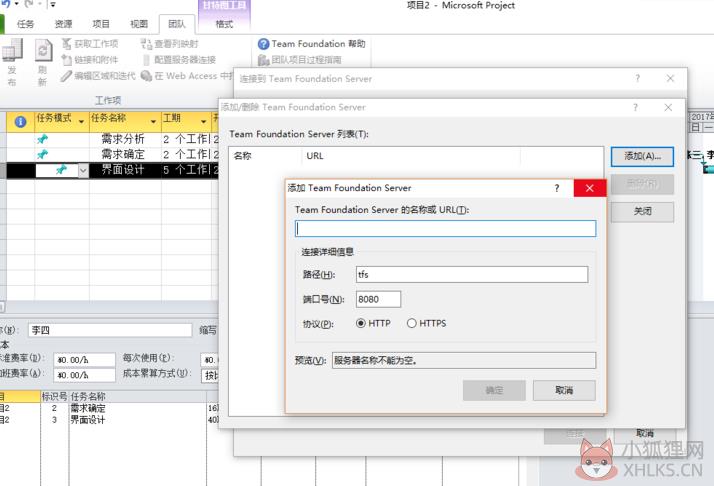Click the 每次使用 cost field
Image resolution: width=714 pixels, height=486 pixels.
coord(210,360)
